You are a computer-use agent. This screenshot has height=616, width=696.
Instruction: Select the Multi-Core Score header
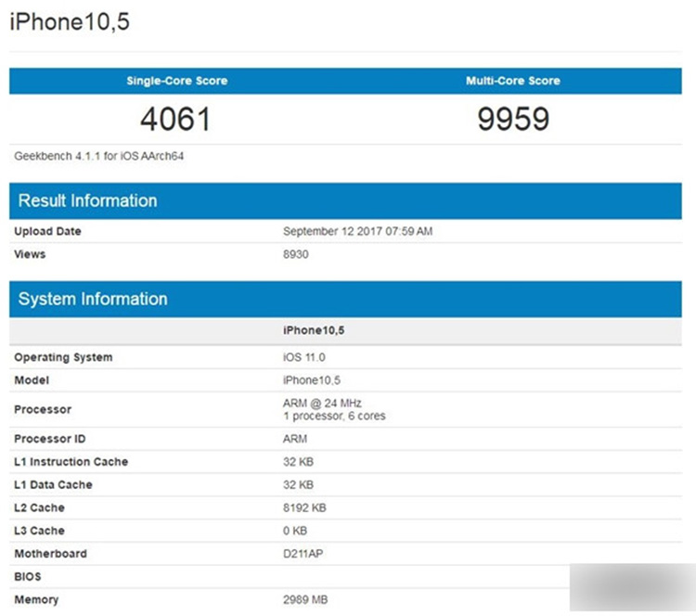[513, 81]
